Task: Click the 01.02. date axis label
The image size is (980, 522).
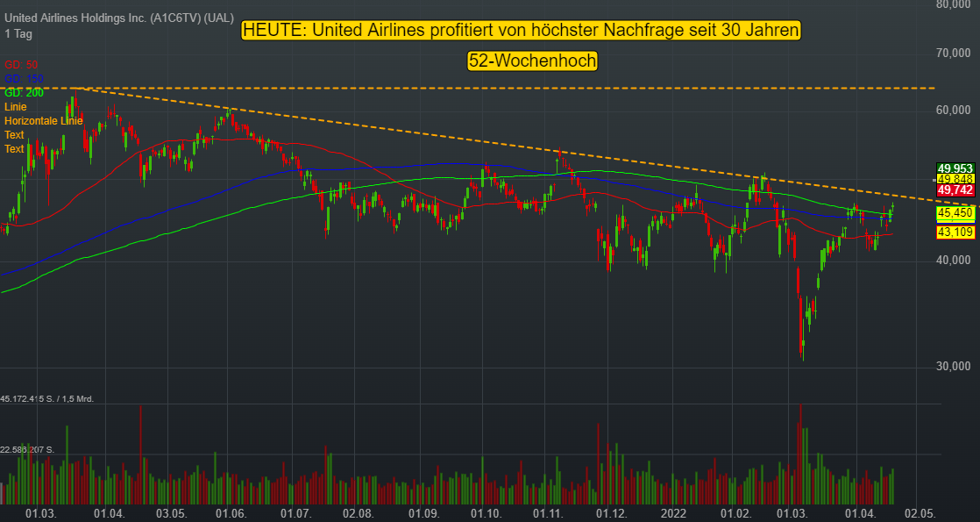Action: tap(735, 514)
